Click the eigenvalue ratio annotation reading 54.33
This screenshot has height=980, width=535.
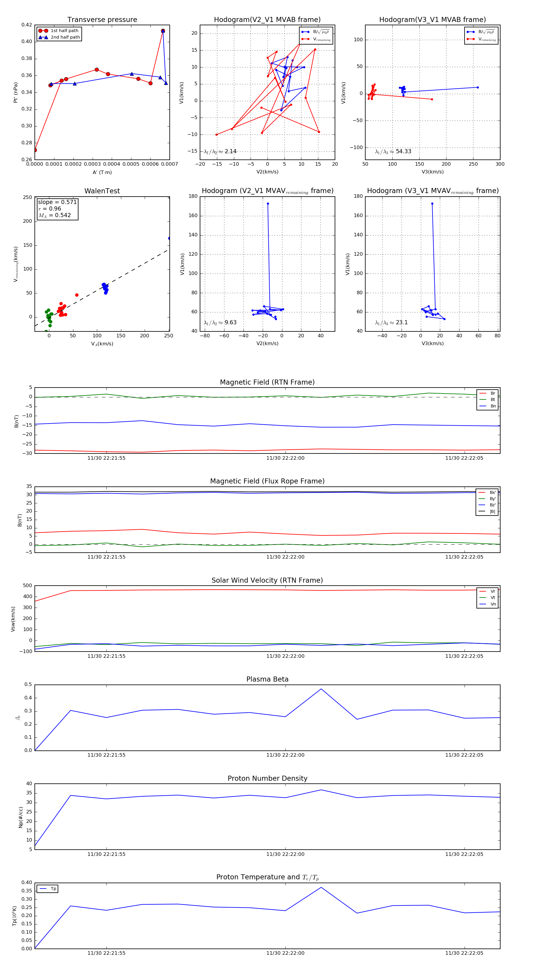click(x=393, y=151)
